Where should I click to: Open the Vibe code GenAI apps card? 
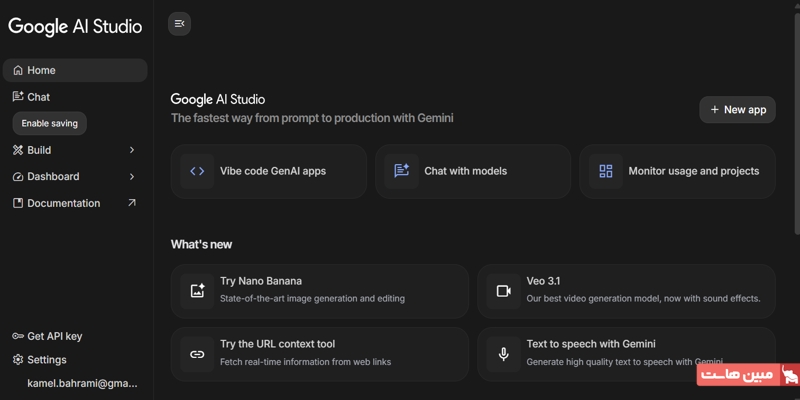pyautogui.click(x=269, y=171)
